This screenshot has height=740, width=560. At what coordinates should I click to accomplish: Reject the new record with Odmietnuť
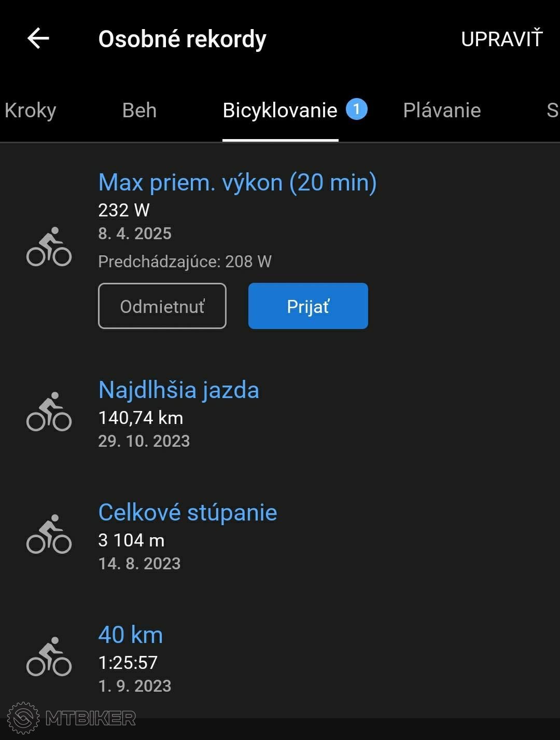[162, 306]
